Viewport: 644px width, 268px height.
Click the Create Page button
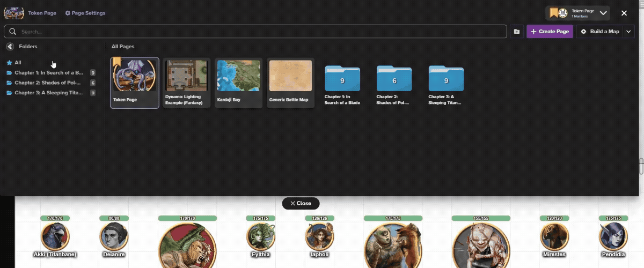[x=550, y=32]
